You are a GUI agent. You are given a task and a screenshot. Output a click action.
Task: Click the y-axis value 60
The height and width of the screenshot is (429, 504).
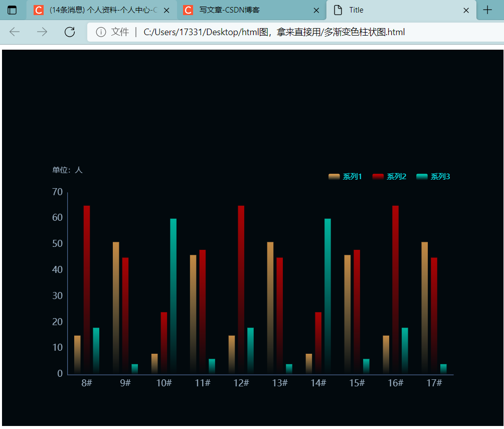point(58,218)
